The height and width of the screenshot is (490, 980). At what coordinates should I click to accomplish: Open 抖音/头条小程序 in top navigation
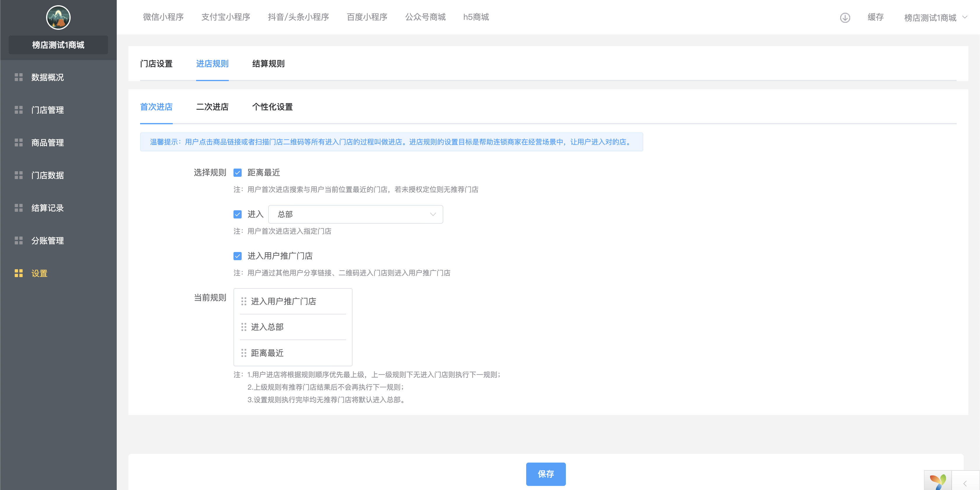(299, 17)
